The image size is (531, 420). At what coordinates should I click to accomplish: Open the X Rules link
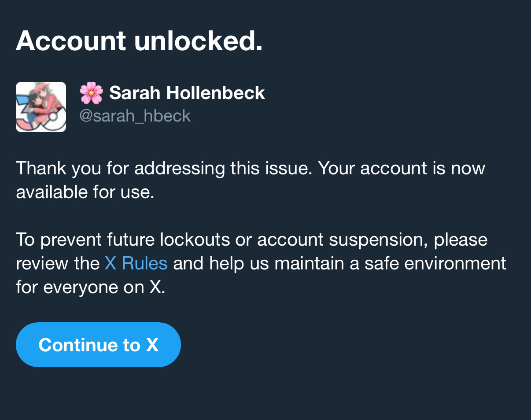(x=136, y=263)
